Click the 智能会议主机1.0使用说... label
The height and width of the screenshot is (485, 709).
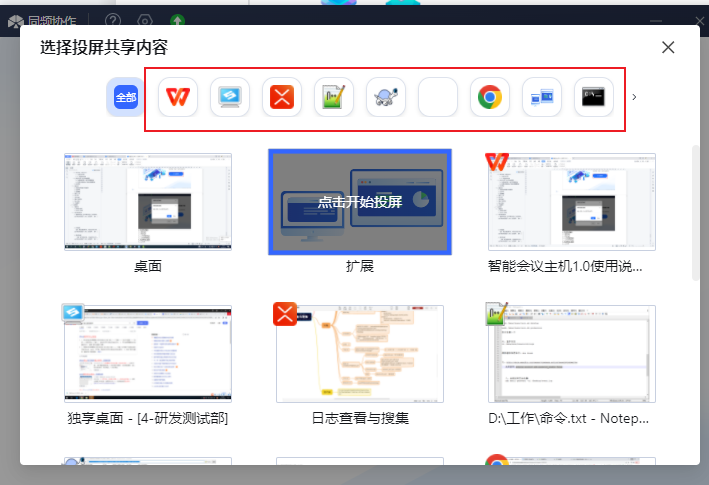click(565, 266)
